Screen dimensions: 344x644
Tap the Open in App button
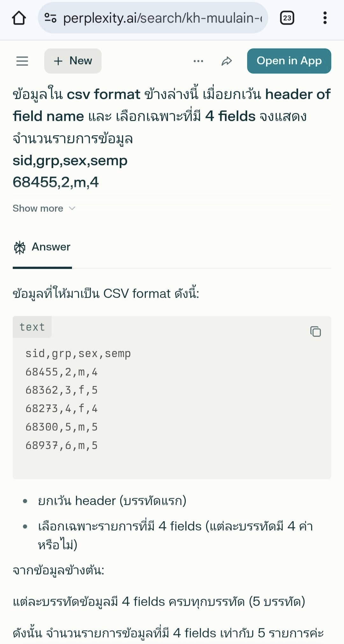coord(289,61)
